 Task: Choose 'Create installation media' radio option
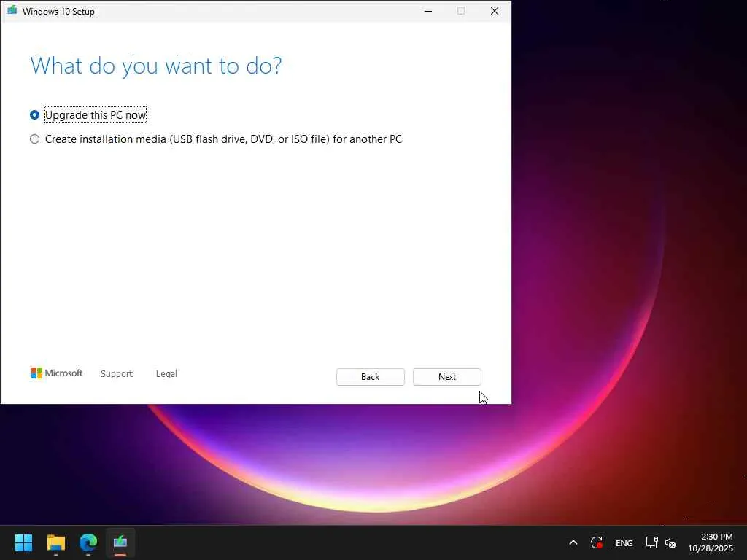(34, 139)
